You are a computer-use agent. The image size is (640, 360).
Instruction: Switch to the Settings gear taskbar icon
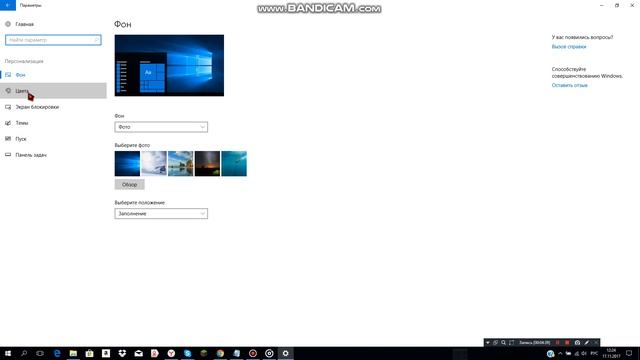pyautogui.click(x=285, y=353)
